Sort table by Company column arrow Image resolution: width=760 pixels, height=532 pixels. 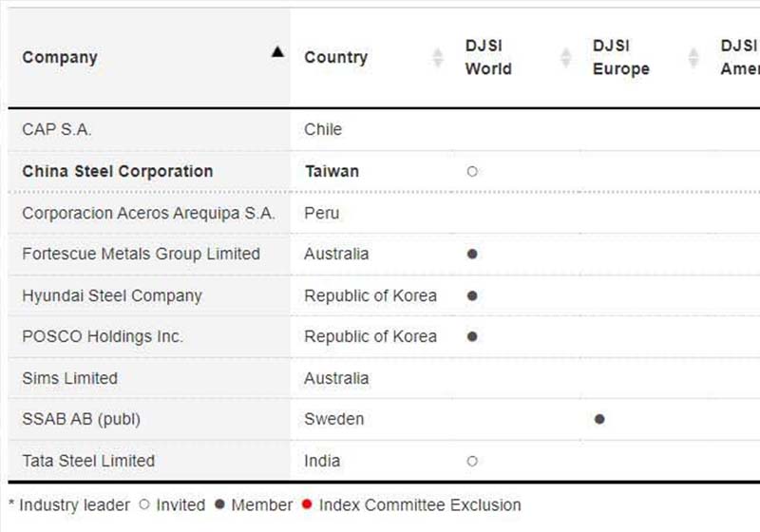tap(277, 51)
